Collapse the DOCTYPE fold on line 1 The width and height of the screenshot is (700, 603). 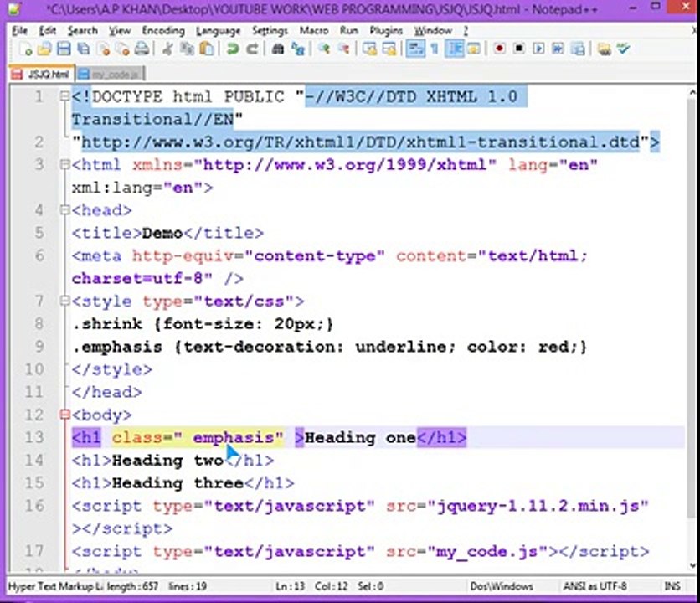tap(64, 96)
